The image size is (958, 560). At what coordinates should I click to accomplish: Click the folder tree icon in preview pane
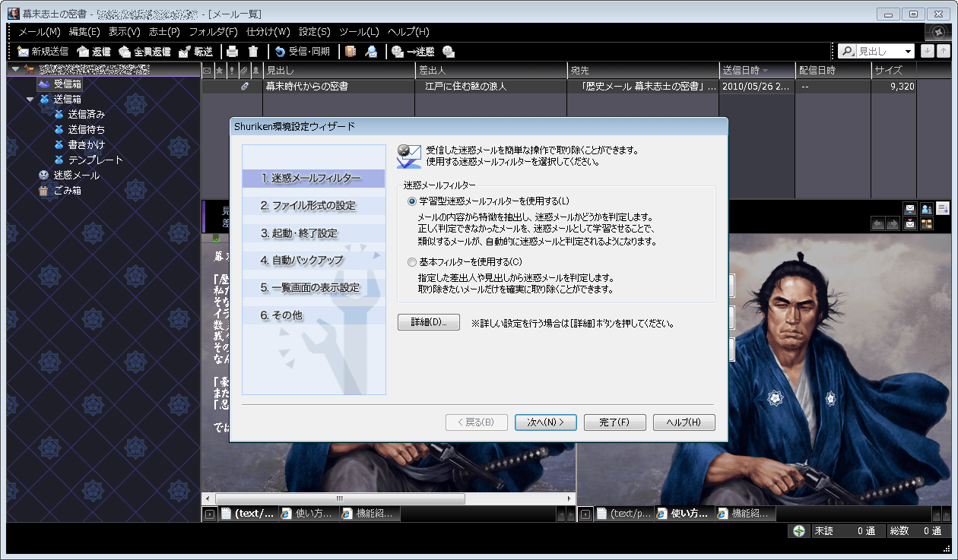click(x=926, y=223)
